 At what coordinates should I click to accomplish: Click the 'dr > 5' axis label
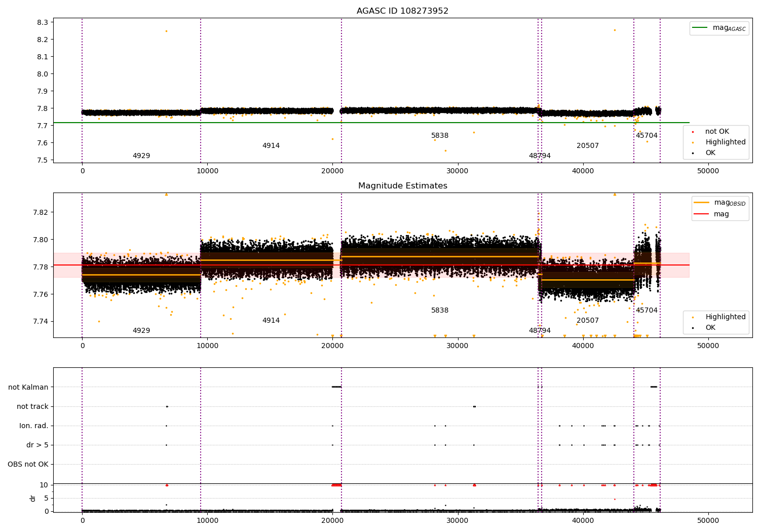(x=37, y=445)
